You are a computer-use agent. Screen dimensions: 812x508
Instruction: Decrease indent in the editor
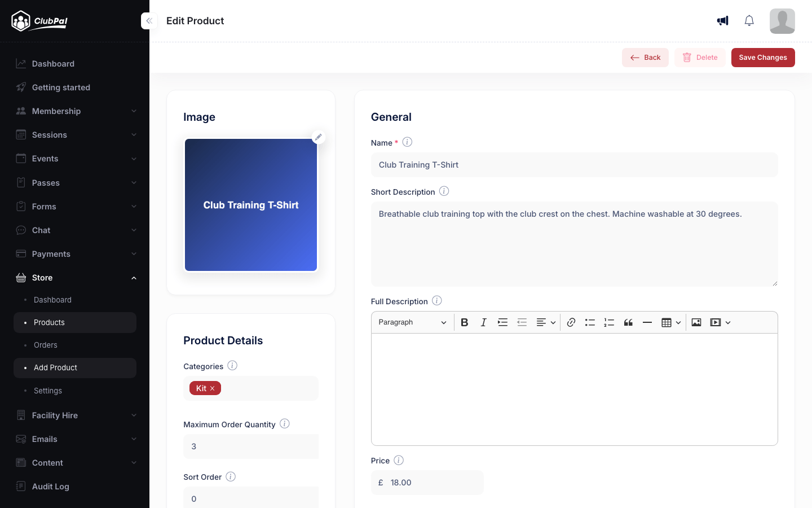click(x=522, y=322)
